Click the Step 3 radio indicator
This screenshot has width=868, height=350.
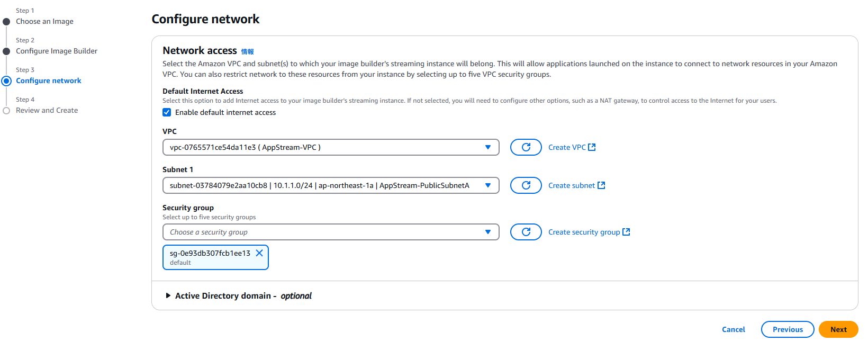(x=6, y=81)
